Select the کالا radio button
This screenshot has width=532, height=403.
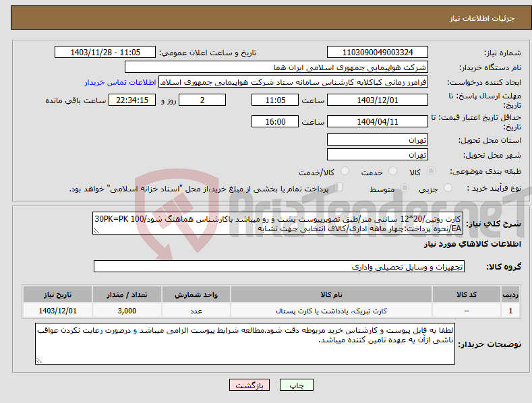point(431,171)
